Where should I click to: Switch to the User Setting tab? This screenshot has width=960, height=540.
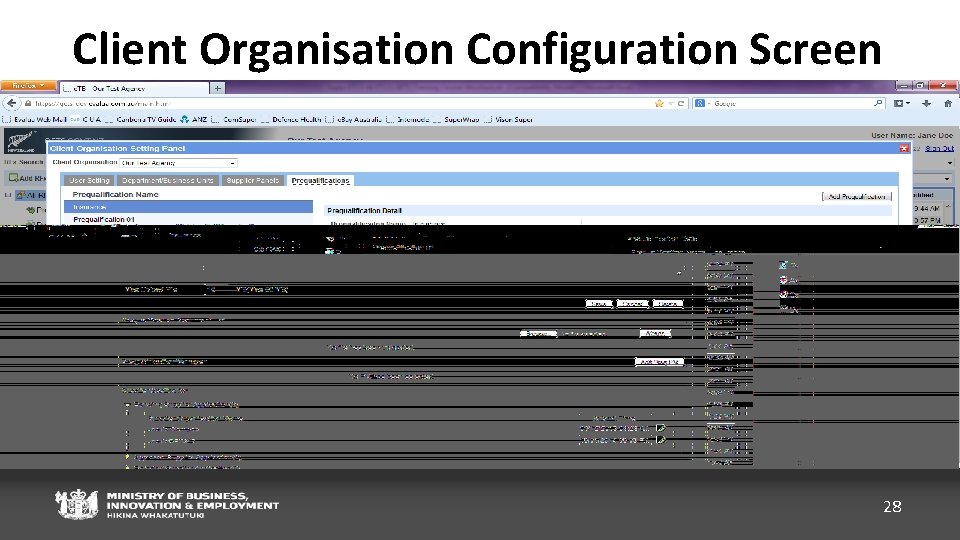click(89, 181)
